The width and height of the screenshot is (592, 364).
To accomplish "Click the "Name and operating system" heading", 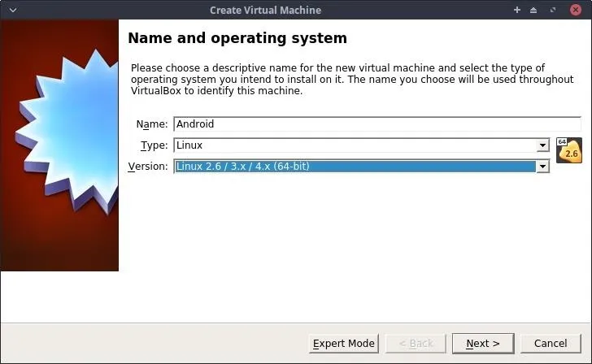I will click(237, 38).
